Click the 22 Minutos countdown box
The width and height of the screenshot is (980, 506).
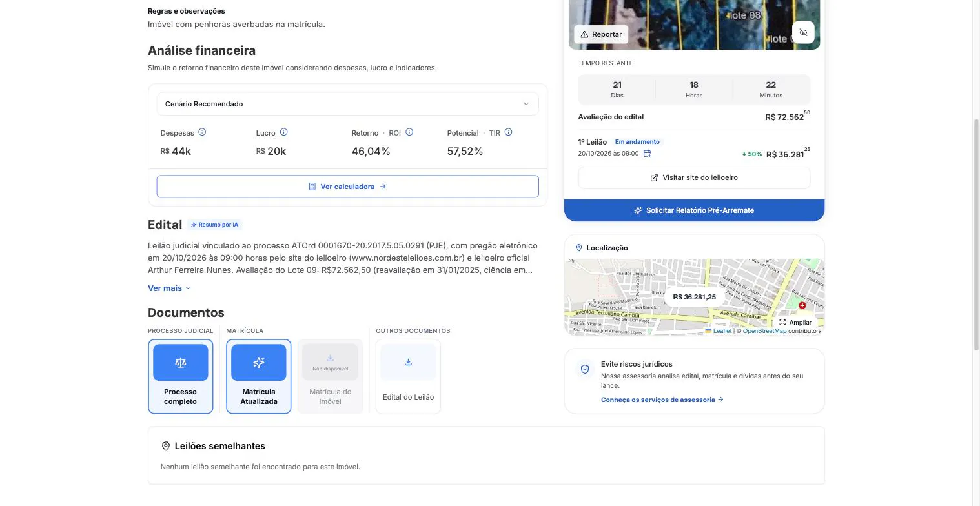point(771,89)
